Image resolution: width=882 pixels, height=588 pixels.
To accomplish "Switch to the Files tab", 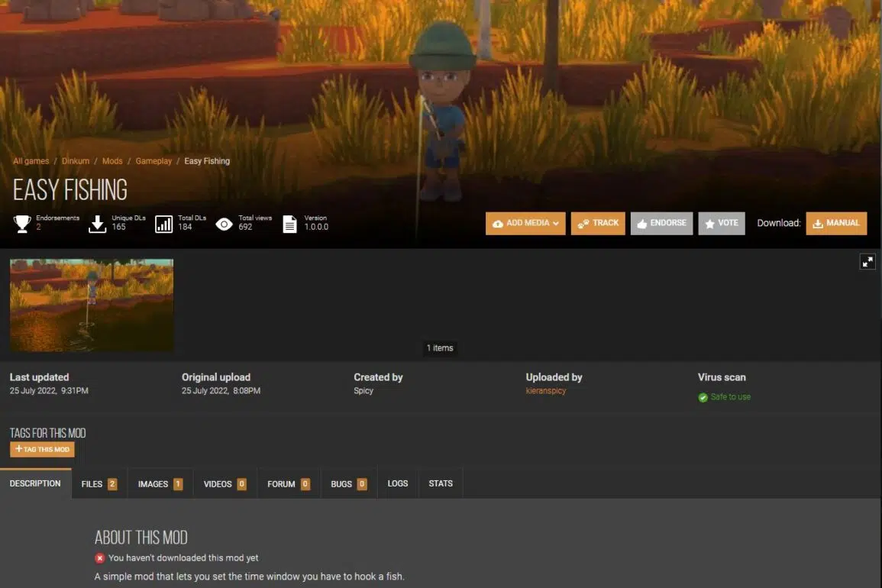I will point(99,484).
